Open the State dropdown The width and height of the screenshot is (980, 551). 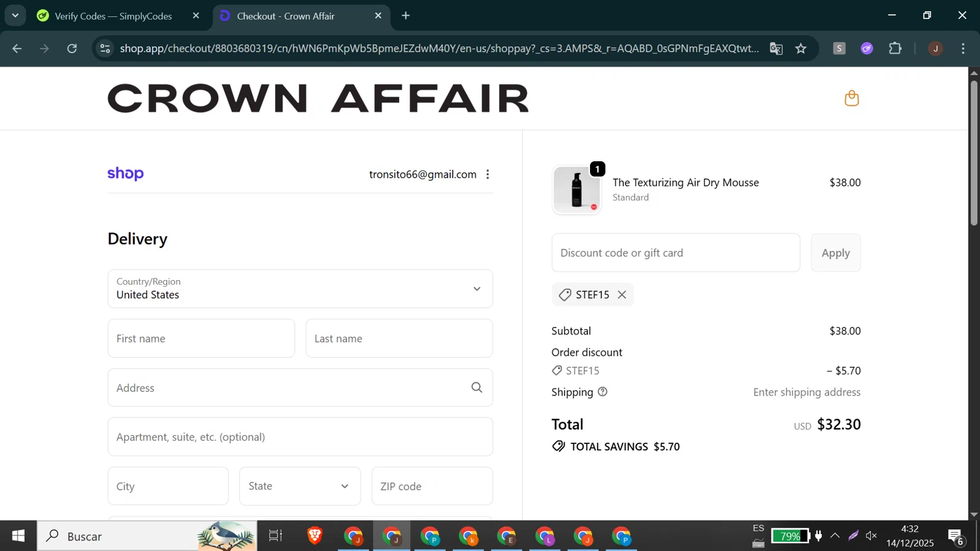click(300, 486)
